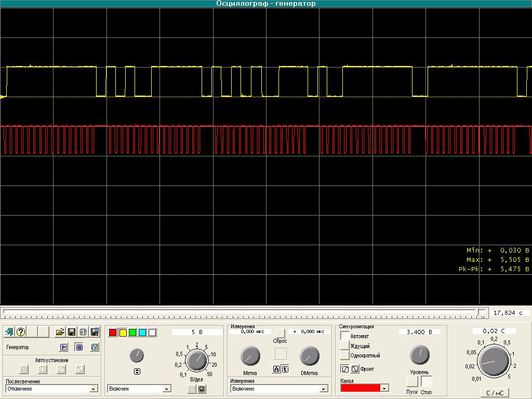Enable the Ждущий sync mode
Viewport: 532px width, 399px height.
point(345,345)
